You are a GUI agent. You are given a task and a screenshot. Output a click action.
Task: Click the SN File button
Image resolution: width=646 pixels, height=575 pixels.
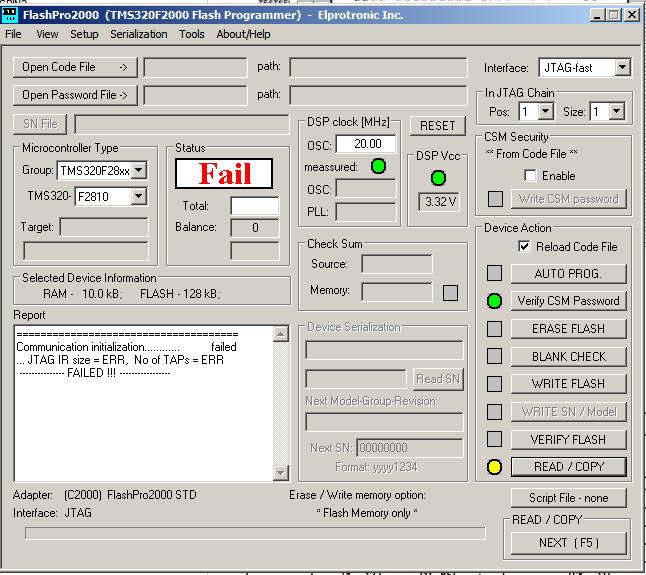(40, 124)
